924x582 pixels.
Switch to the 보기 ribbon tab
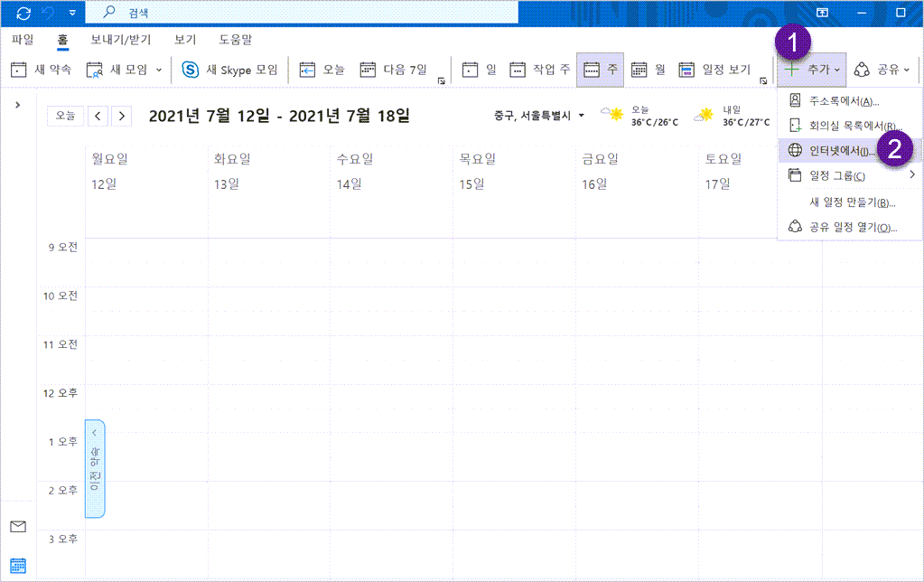(x=185, y=39)
